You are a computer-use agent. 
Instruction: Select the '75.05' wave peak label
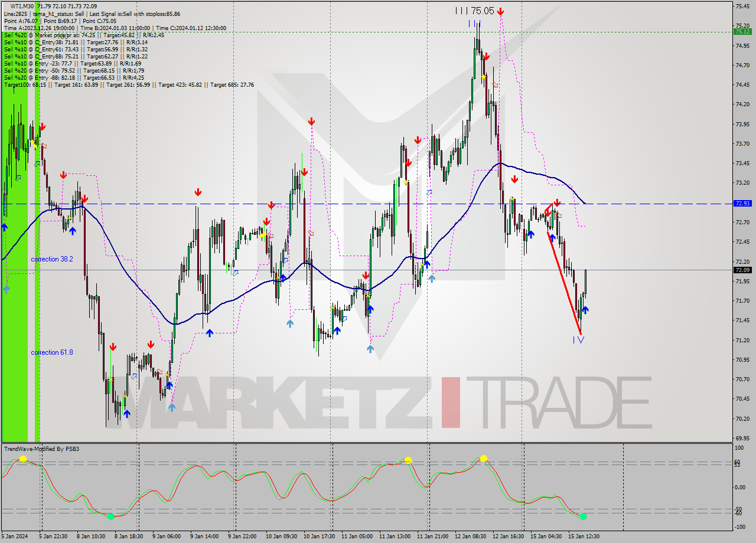tap(483, 11)
